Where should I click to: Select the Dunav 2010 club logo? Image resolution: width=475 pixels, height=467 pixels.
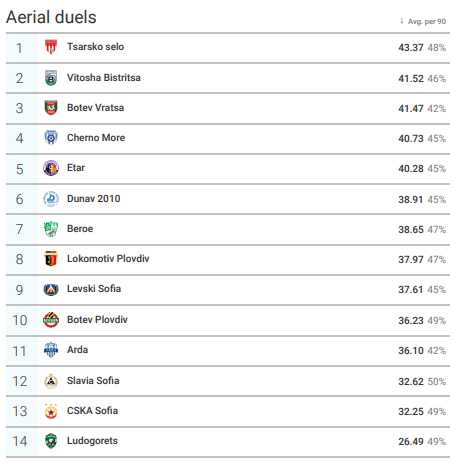tap(51, 199)
